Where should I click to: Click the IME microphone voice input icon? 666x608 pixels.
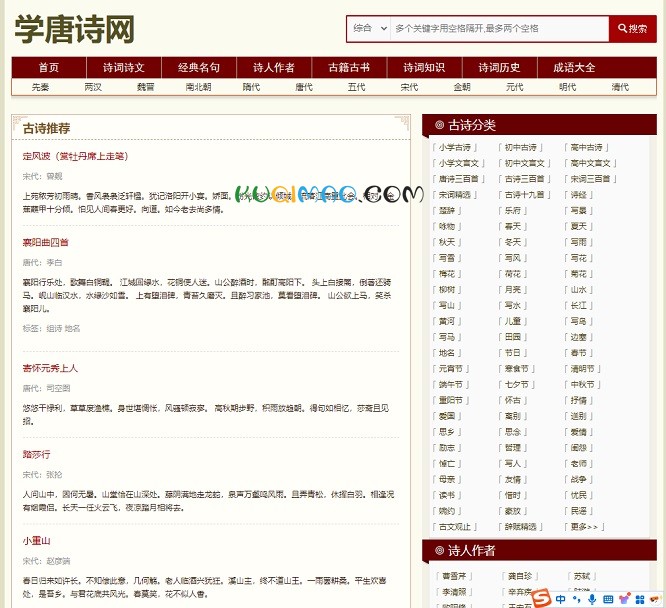[592, 600]
